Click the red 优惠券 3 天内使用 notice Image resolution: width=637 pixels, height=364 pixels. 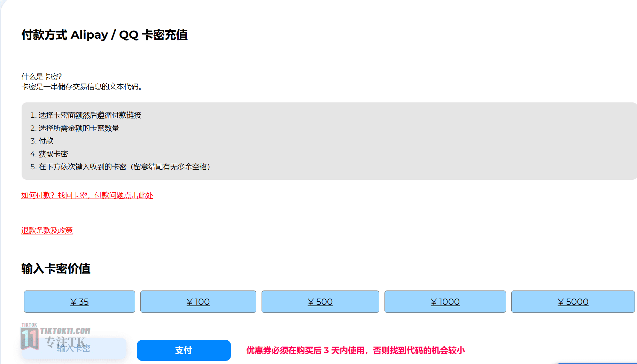(356, 350)
